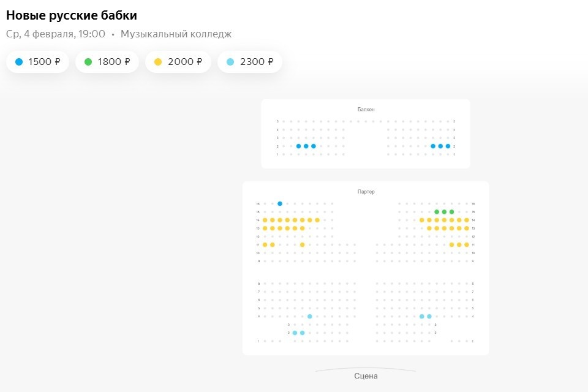588x392 pixels.
Task: Select the rightmost blue balcony seat on right side
Action: [x=448, y=146]
